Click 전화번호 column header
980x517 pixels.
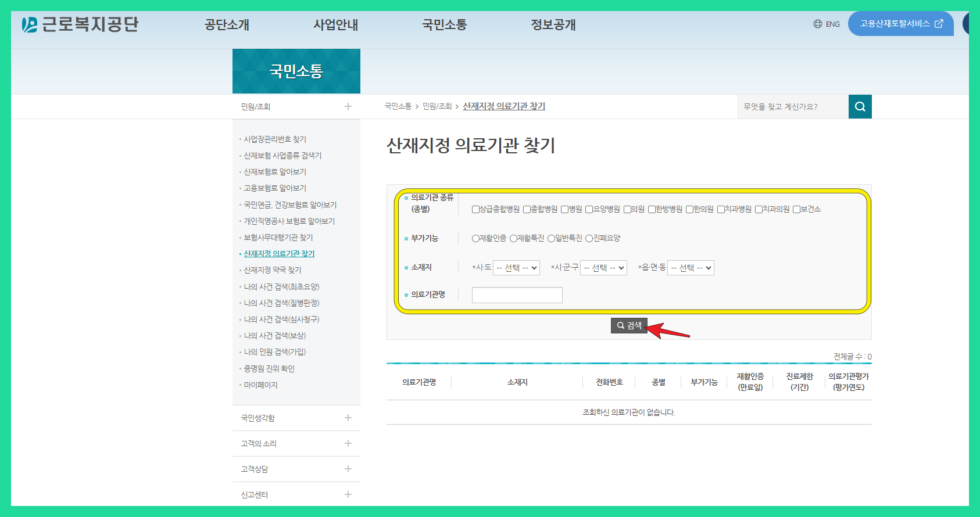[x=609, y=382]
